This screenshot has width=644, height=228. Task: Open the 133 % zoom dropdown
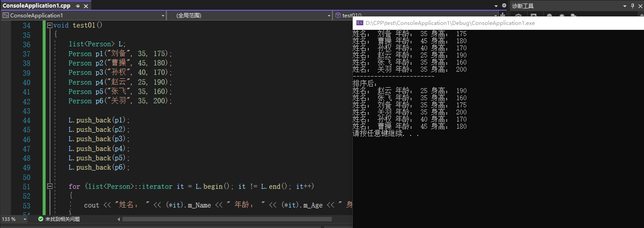(x=24, y=219)
